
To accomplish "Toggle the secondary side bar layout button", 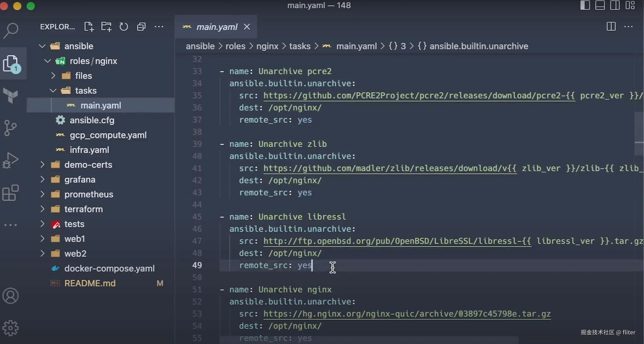I will (615, 5).
